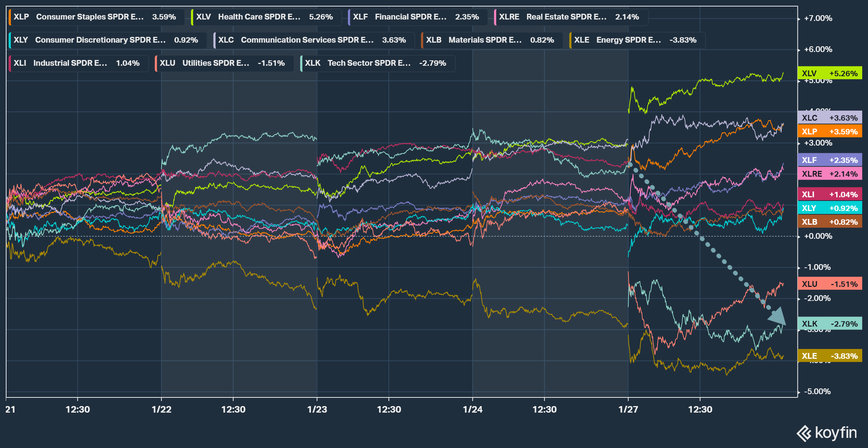Click the XLF +2.35% price tag
The height and width of the screenshot is (448, 868).
click(830, 160)
